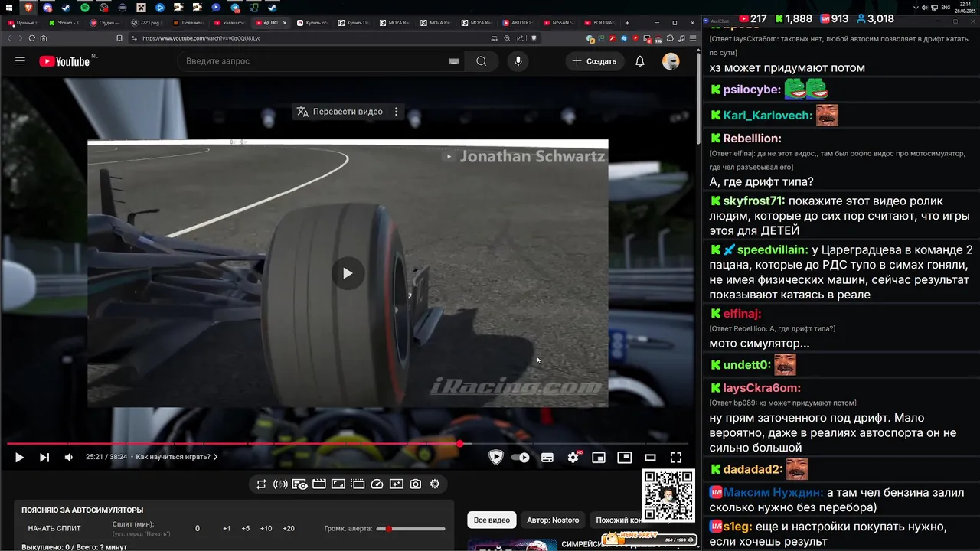Select the Все видео chip
The width and height of the screenshot is (980, 551).
(x=492, y=520)
